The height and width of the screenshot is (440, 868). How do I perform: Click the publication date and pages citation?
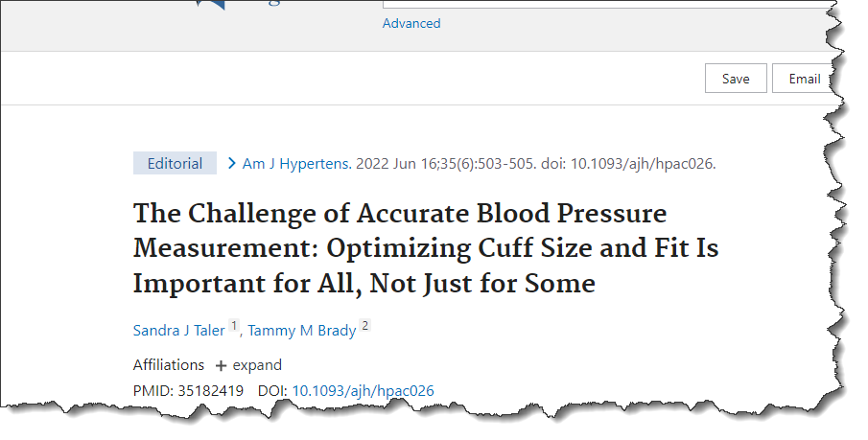coord(436,163)
